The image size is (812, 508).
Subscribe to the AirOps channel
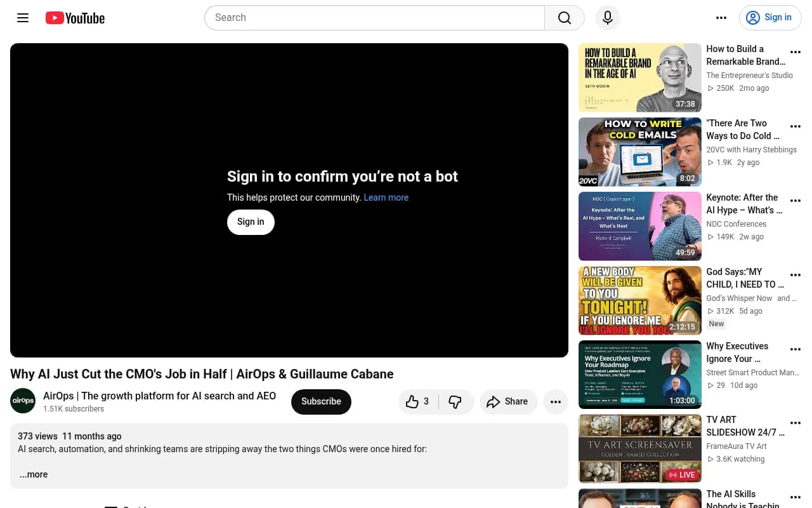tap(321, 401)
